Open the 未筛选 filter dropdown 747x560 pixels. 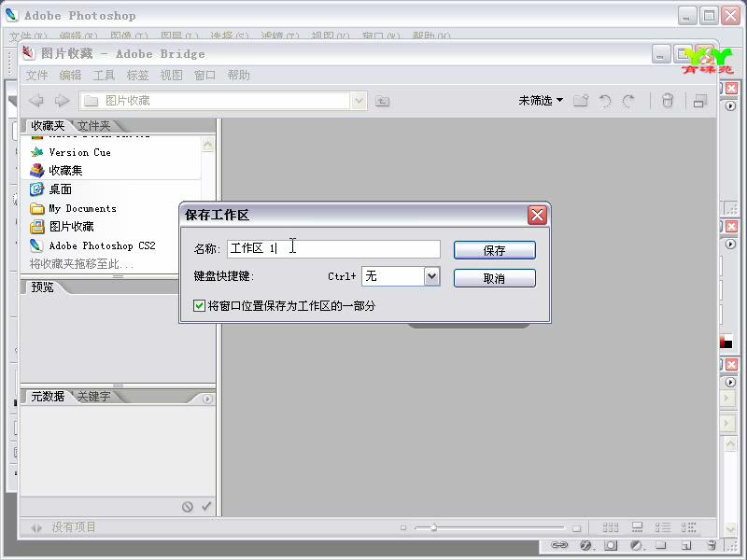(541, 101)
